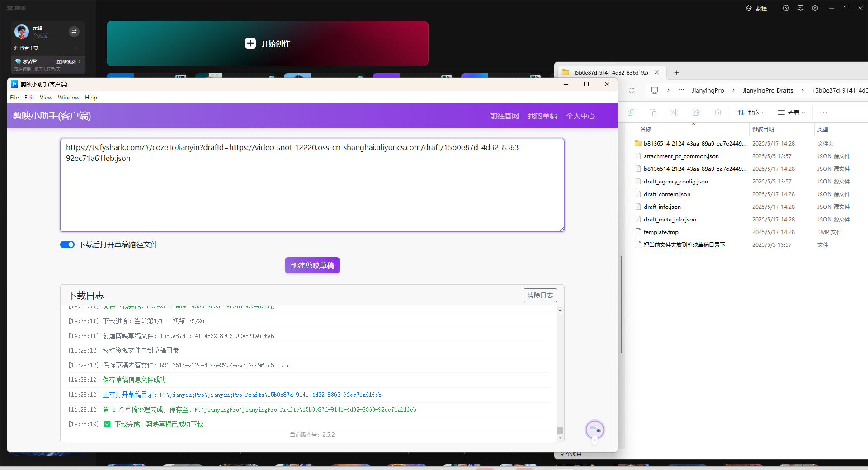Click the SVIP diamond badge in sidebar
The width and height of the screenshot is (868, 470).
18,61
